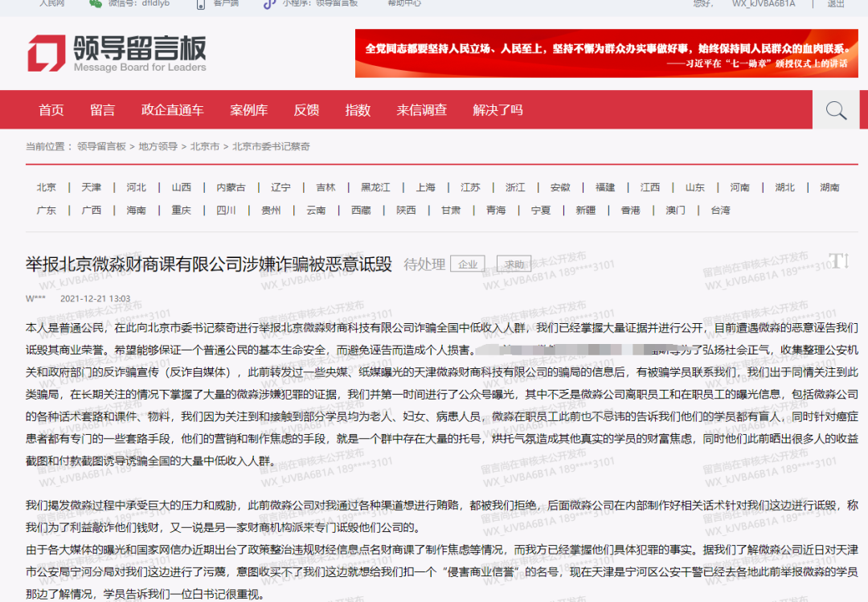Click the 企业 tag beside title
868x602 pixels.
click(x=468, y=264)
